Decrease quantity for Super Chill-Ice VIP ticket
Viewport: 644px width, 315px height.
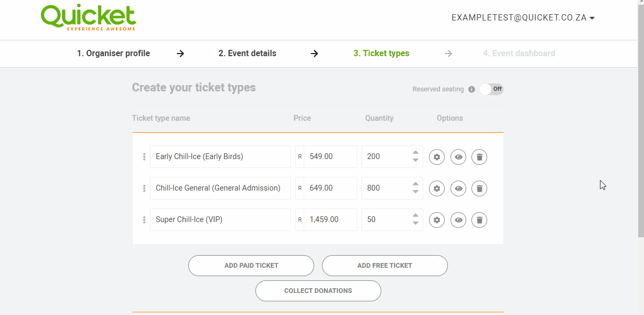pyautogui.click(x=415, y=224)
